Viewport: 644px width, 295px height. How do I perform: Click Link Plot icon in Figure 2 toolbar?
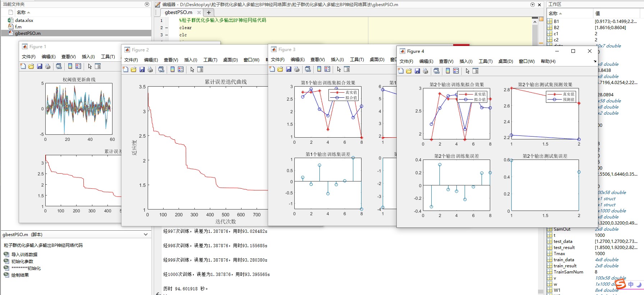point(161,69)
